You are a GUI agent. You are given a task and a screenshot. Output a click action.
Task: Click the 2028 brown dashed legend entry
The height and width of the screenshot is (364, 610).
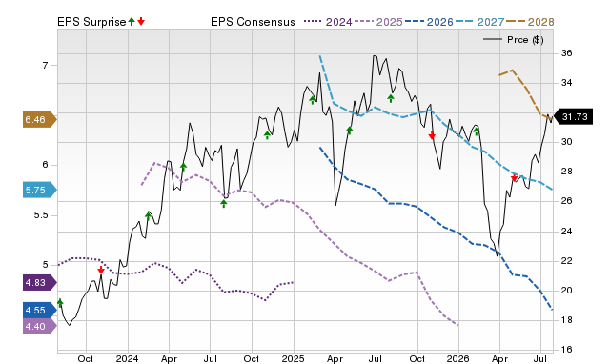(x=530, y=22)
